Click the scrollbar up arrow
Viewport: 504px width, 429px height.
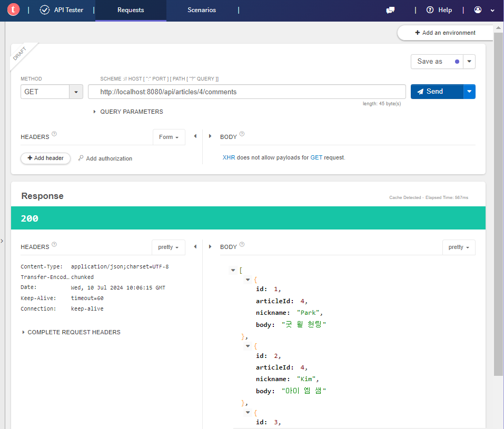tap(498, 28)
